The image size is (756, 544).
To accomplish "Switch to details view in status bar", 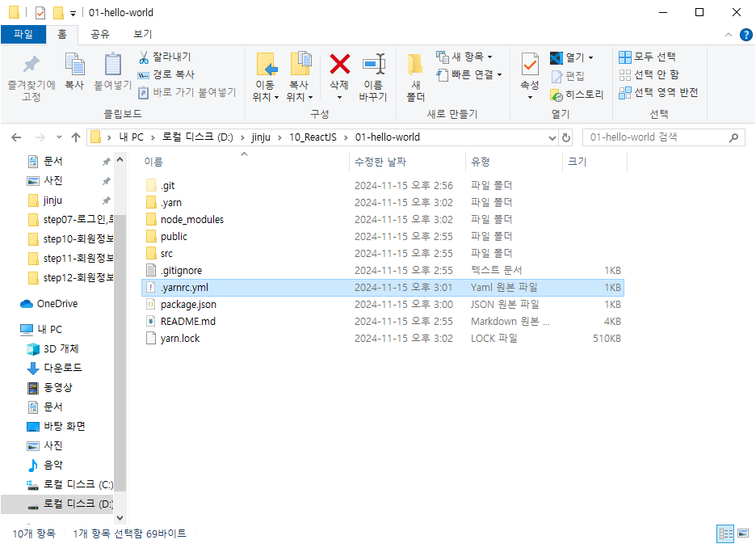I will pos(725,533).
